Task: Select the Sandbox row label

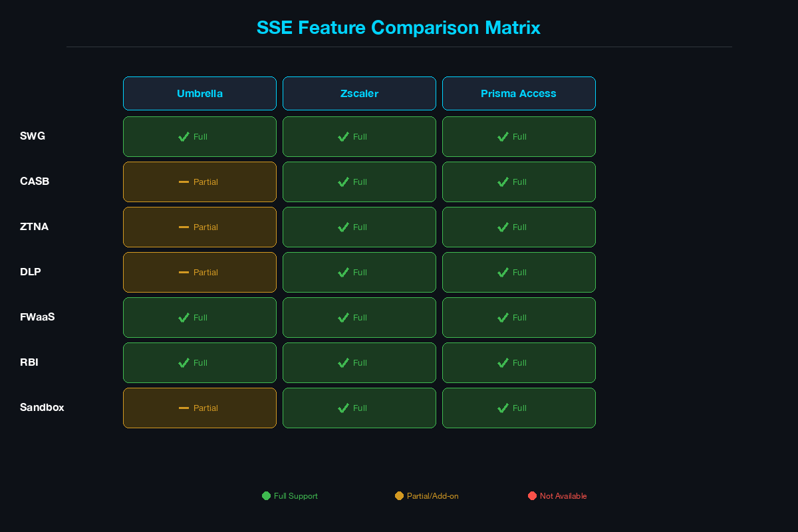Action: (x=42, y=408)
